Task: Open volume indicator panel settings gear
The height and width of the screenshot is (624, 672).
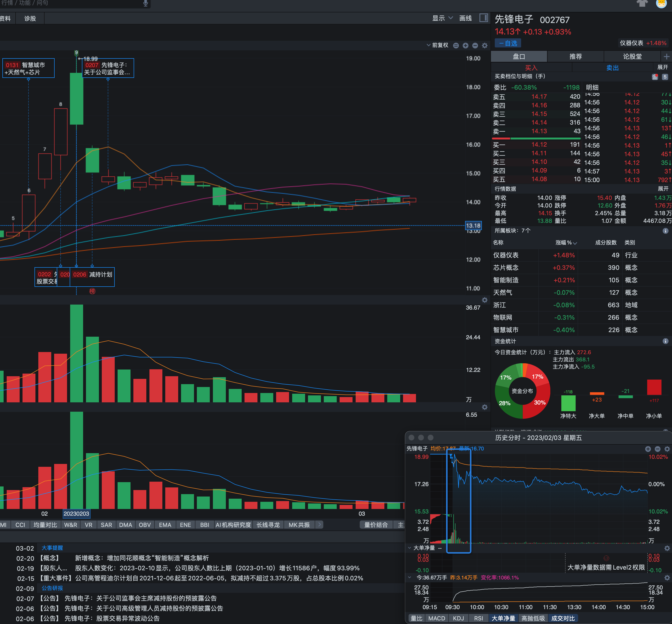Action: tap(485, 300)
